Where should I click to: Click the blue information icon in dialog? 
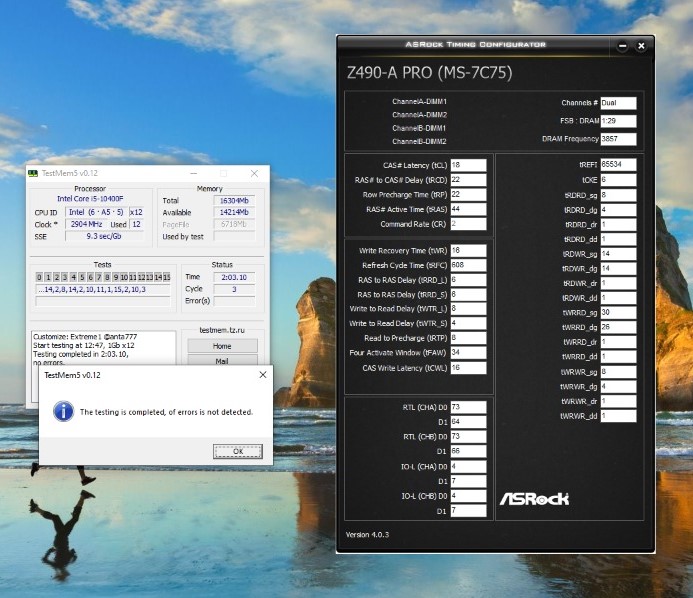64,411
